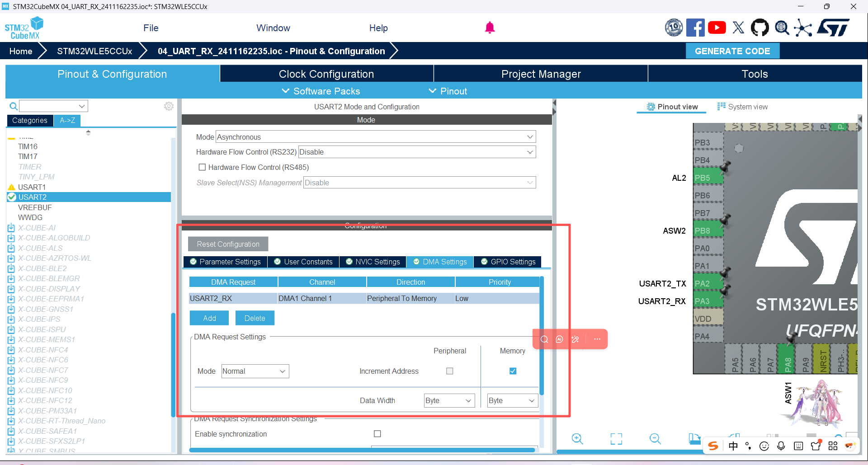Switch sidebar to A->Z sorting
Viewport: 868px width, 465px height.
coord(67,120)
